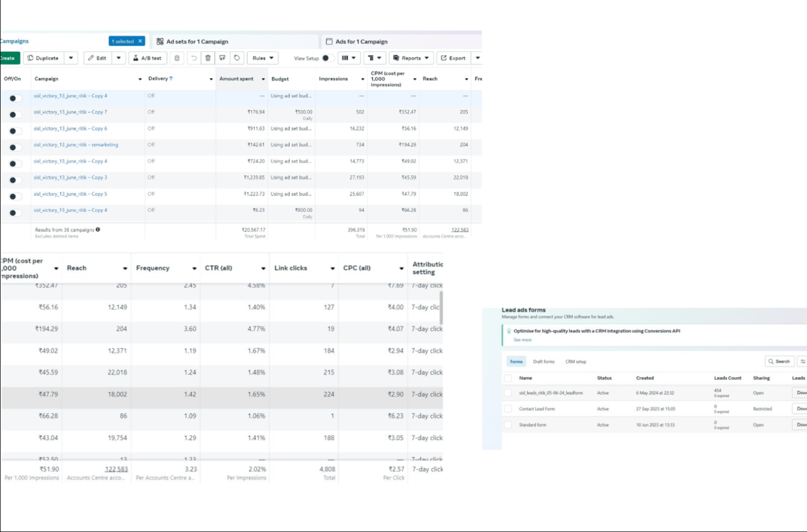
Task: Click the lead forms Search field
Action: click(x=779, y=361)
